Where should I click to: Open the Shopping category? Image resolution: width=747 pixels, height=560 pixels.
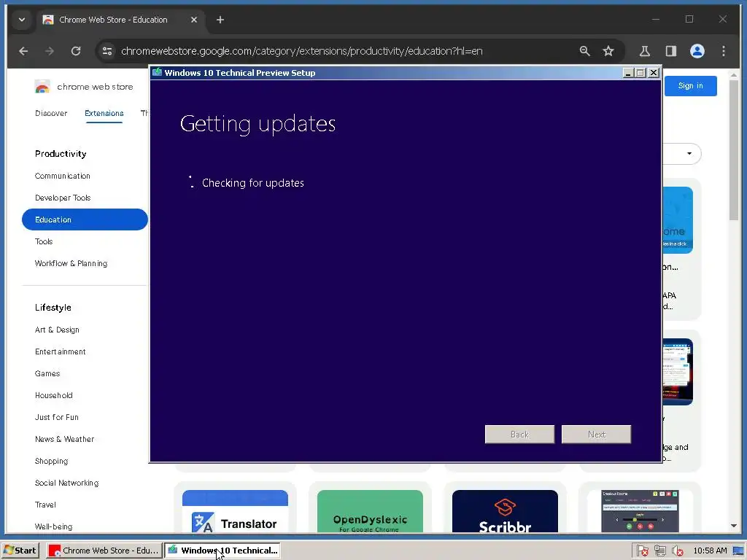pyautogui.click(x=52, y=461)
